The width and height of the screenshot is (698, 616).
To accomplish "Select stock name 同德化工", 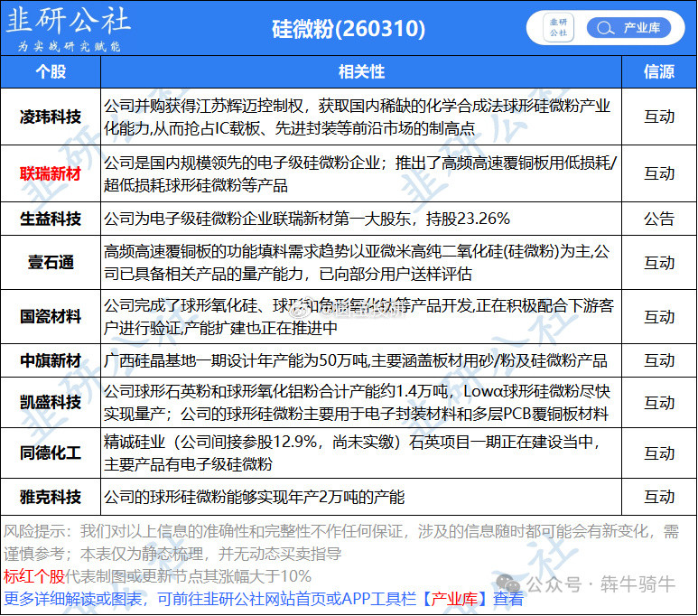I will pos(51,453).
